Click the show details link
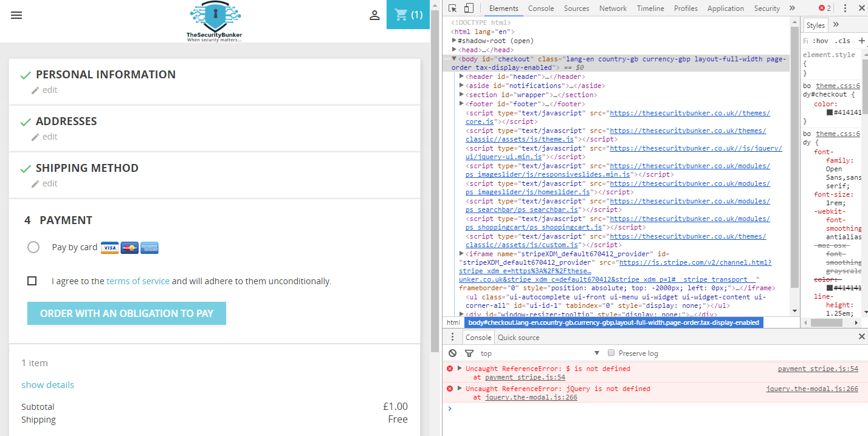This screenshot has height=436, width=868. [47, 384]
